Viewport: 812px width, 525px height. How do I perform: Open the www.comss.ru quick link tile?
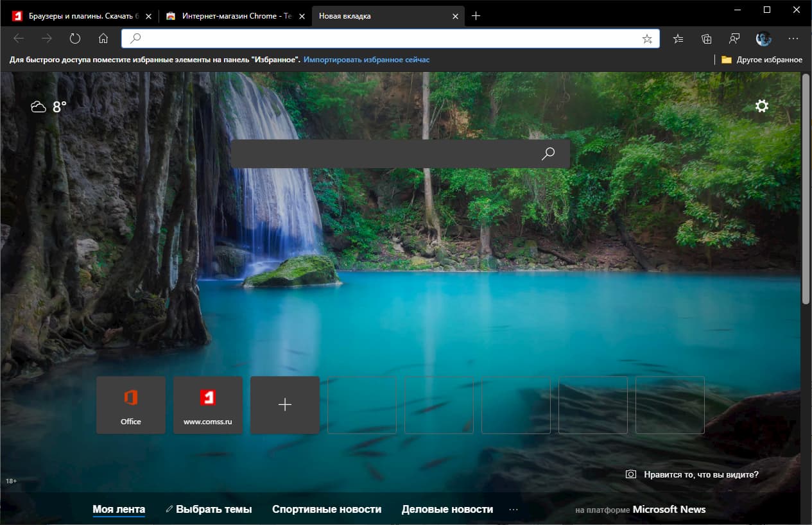pos(208,405)
